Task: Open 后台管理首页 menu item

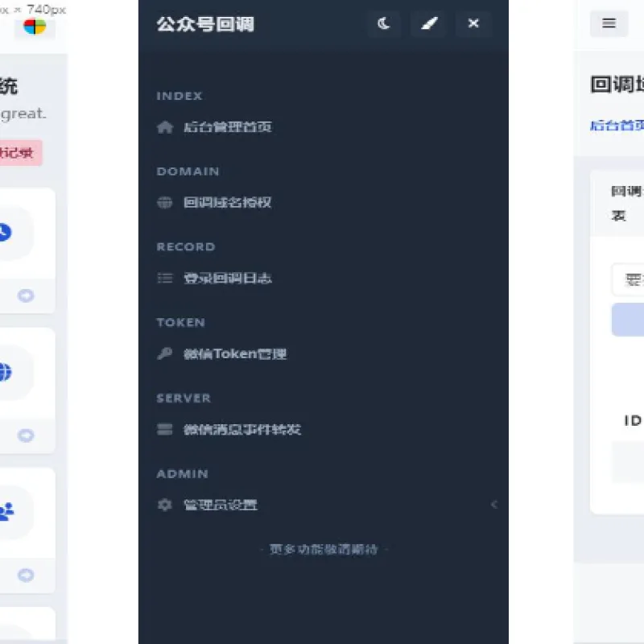Action: (227, 127)
